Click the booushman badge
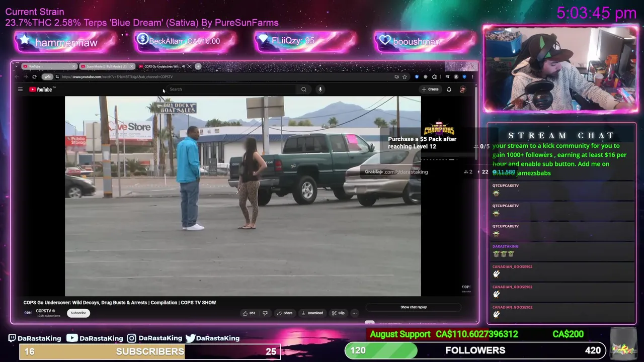The image size is (644, 362). click(x=425, y=42)
